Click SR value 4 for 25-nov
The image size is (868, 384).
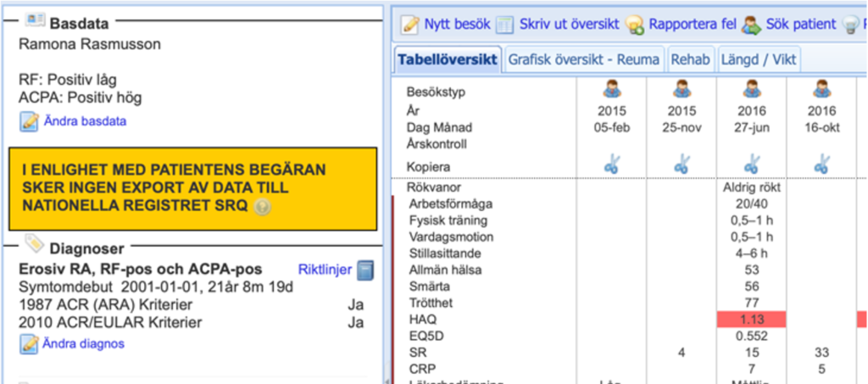(682, 353)
